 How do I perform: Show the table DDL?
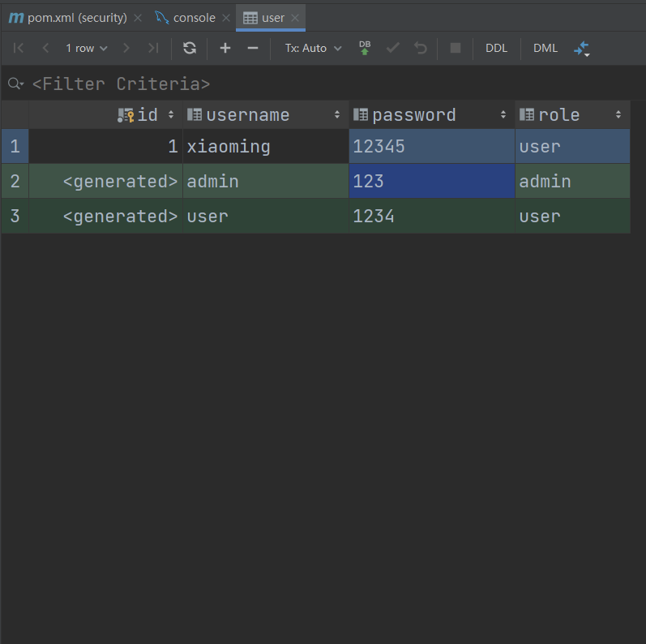tap(496, 48)
